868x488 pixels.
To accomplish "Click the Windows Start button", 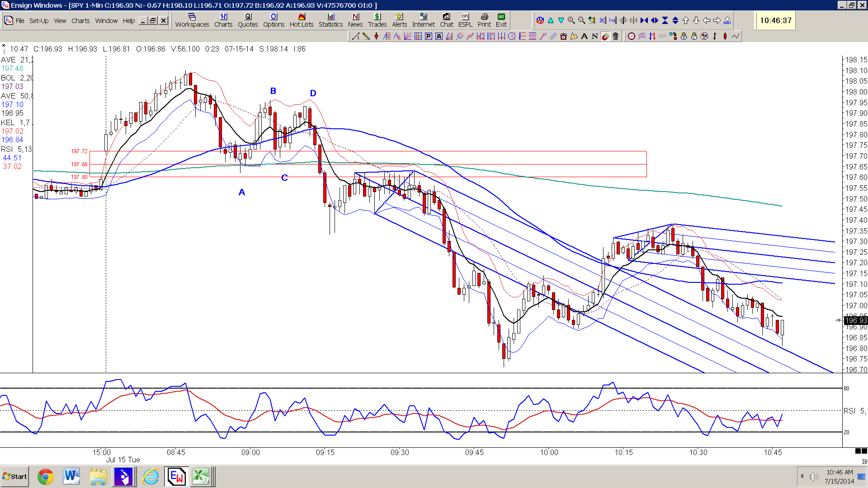I will (x=14, y=477).
